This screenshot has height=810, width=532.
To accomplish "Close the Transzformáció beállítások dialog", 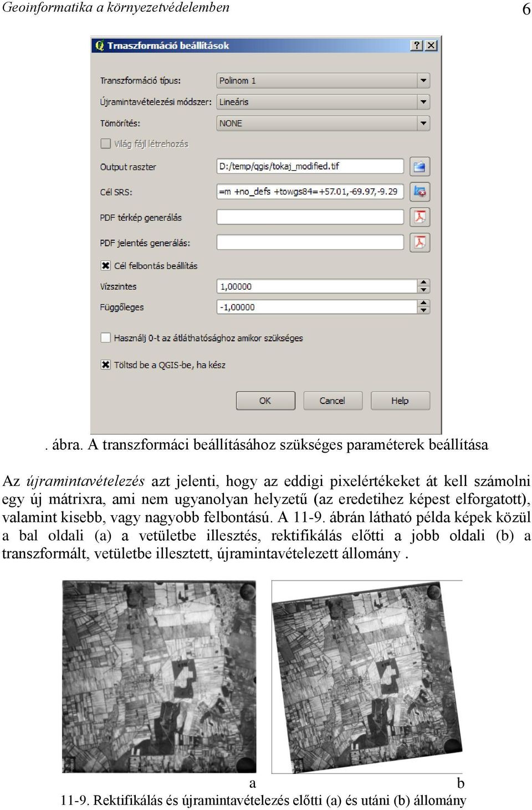I will pos(431,45).
